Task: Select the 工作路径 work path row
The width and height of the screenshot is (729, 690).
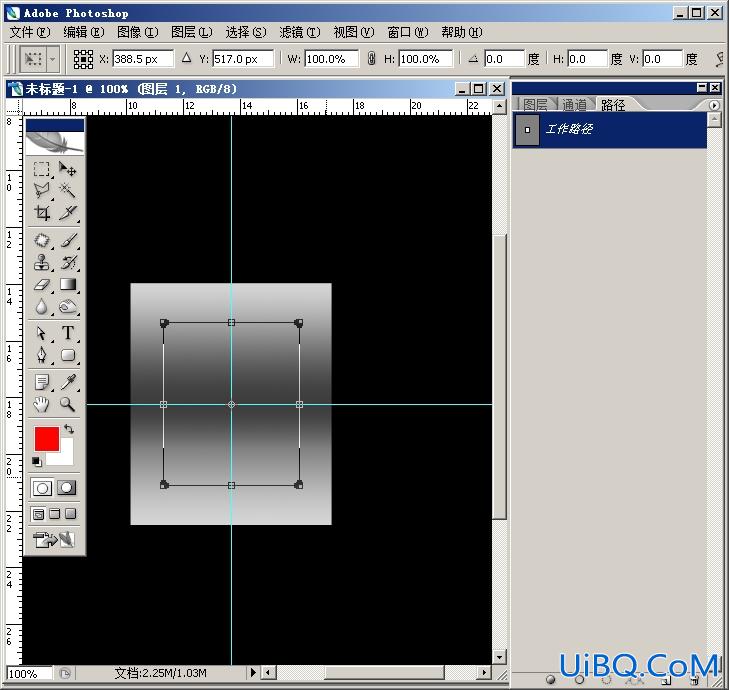Action: point(610,130)
